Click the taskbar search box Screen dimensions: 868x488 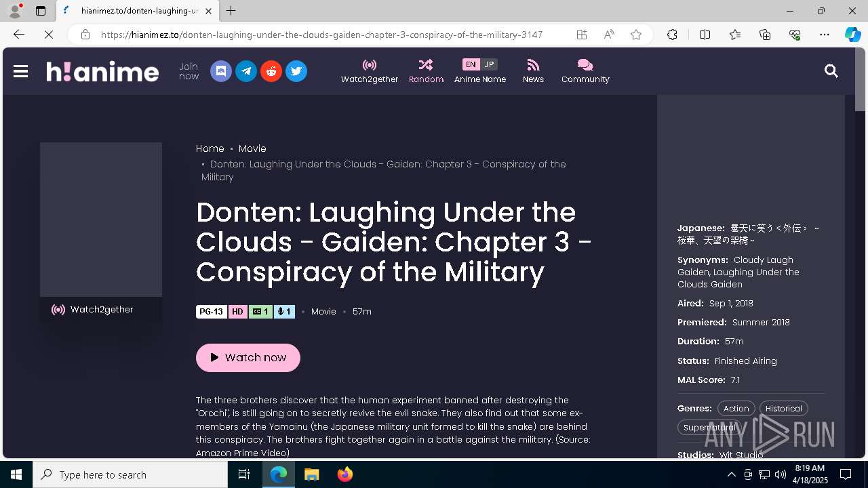[130, 474]
